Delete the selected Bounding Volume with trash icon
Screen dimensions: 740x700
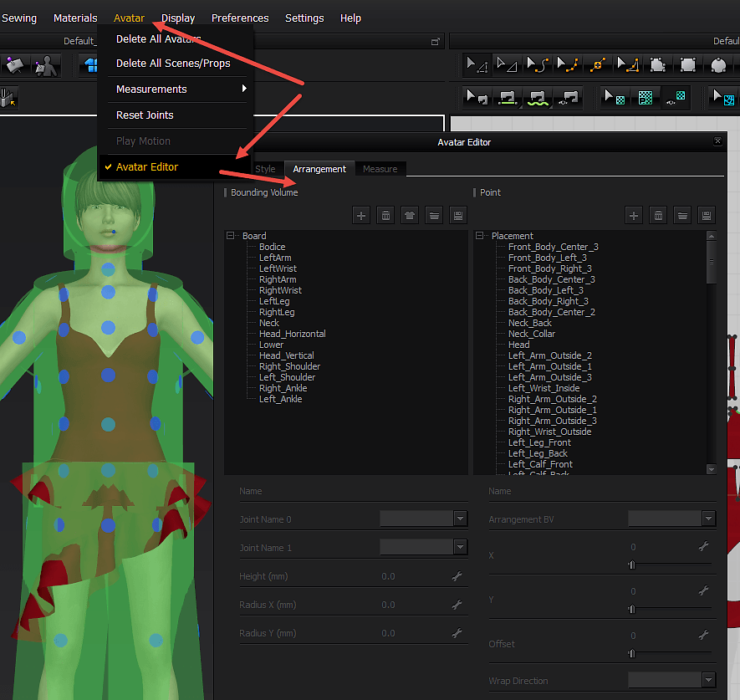point(385,216)
